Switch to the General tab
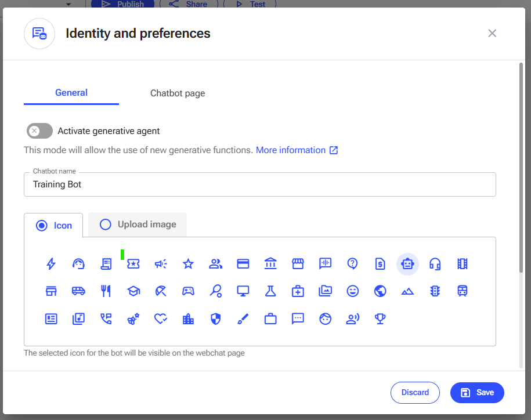This screenshot has width=531, height=420. (71, 93)
